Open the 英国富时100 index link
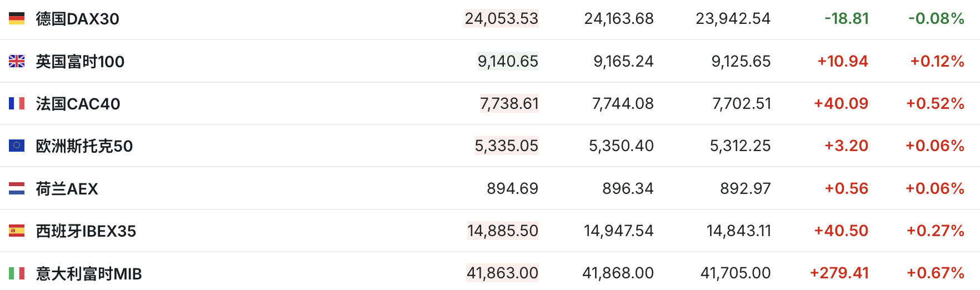The image size is (980, 290). click(80, 62)
